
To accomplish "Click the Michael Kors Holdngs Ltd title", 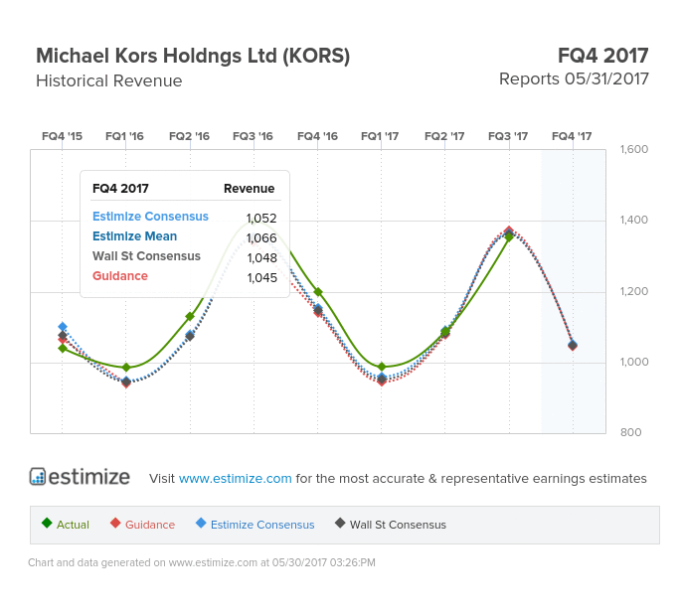I will pos(193,56).
